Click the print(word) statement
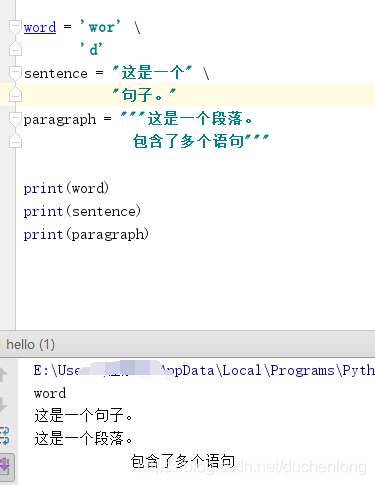Viewport: 375px width, 485px height. coord(66,189)
